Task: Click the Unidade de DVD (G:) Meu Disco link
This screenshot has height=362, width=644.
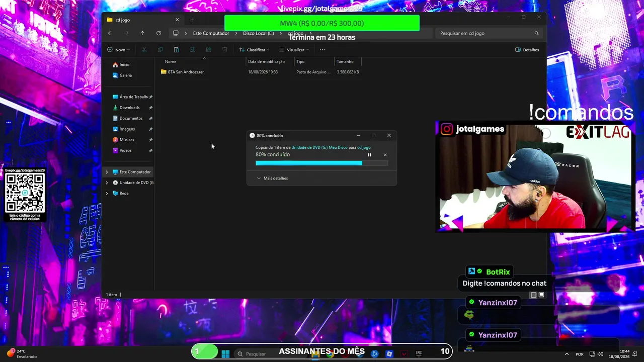Action: [x=319, y=147]
